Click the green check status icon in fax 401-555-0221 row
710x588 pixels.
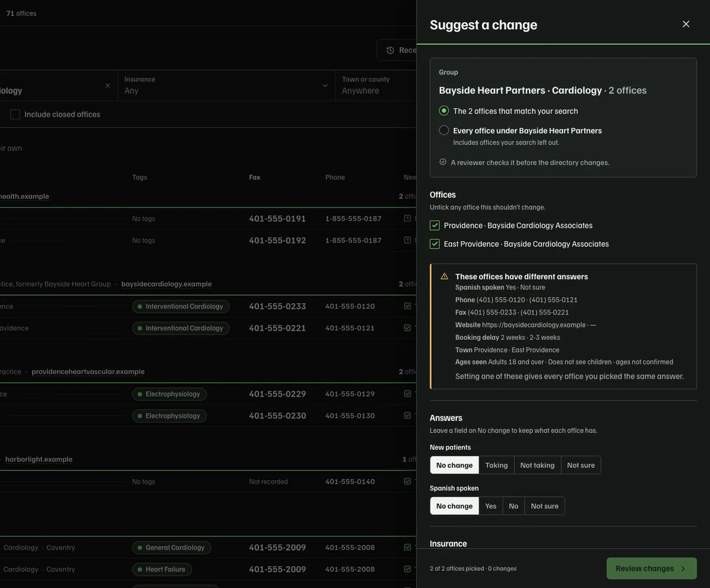point(407,328)
